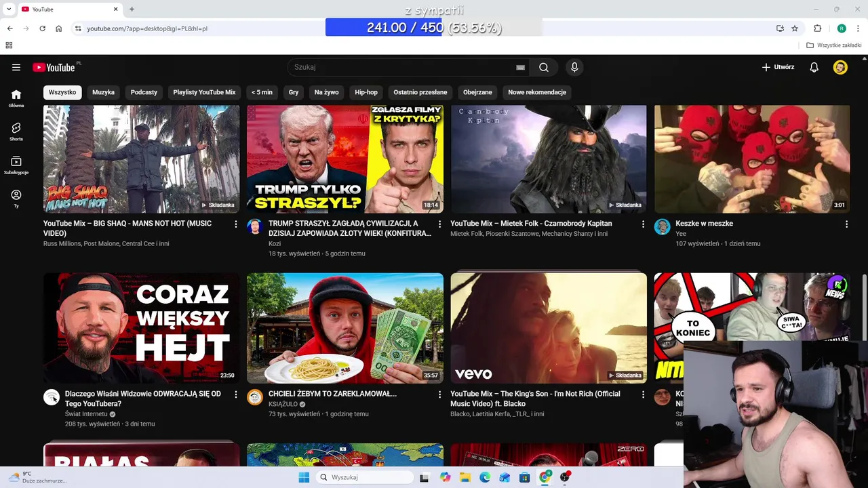This screenshot has width=868, height=488.
Task: Open the new tab with plus button
Action: pyautogui.click(x=132, y=9)
